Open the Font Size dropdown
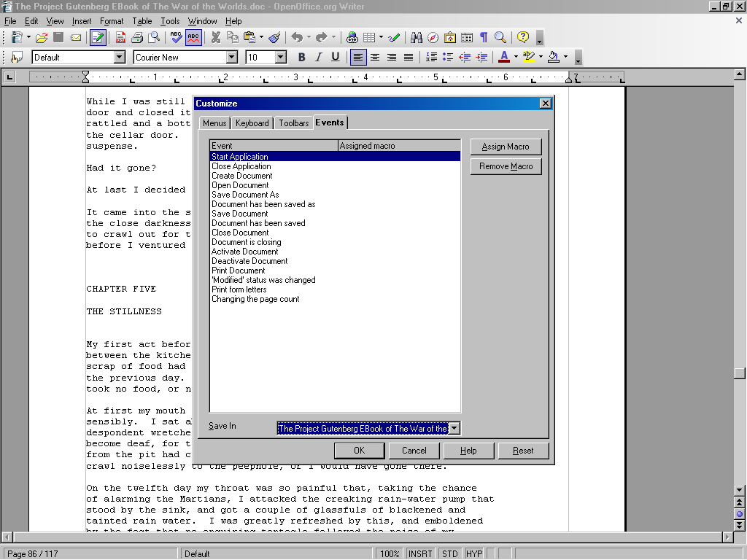 (x=280, y=57)
